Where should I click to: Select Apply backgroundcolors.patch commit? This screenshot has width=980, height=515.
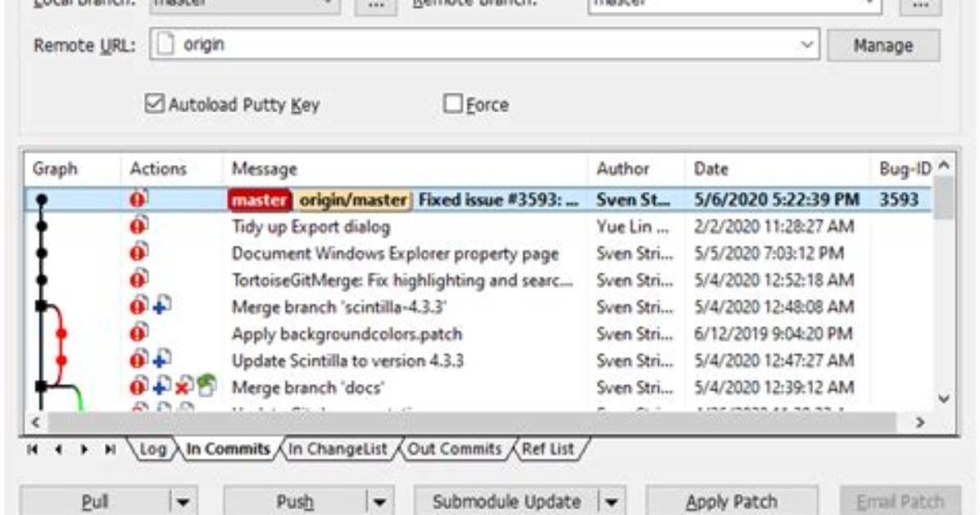pyautogui.click(x=347, y=334)
